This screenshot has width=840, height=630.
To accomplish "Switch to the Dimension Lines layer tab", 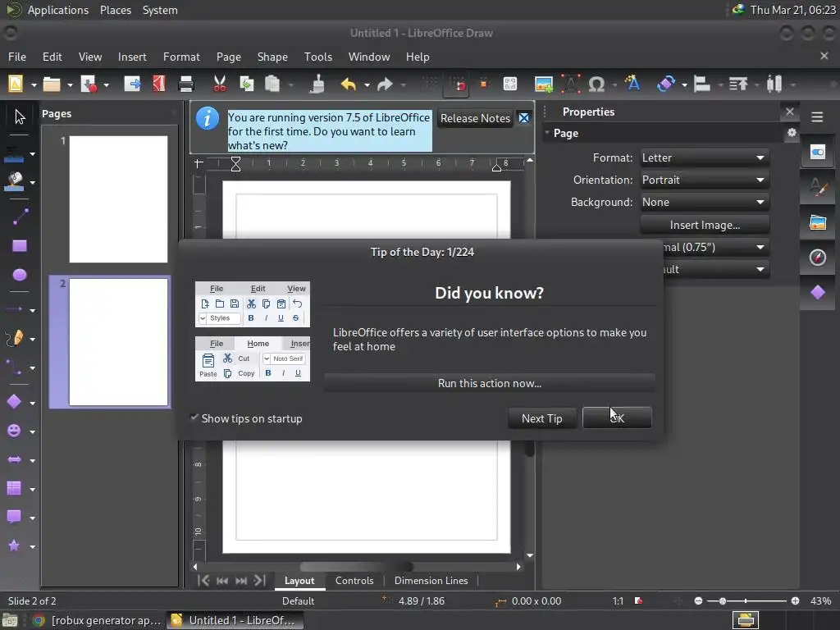I will click(x=431, y=581).
